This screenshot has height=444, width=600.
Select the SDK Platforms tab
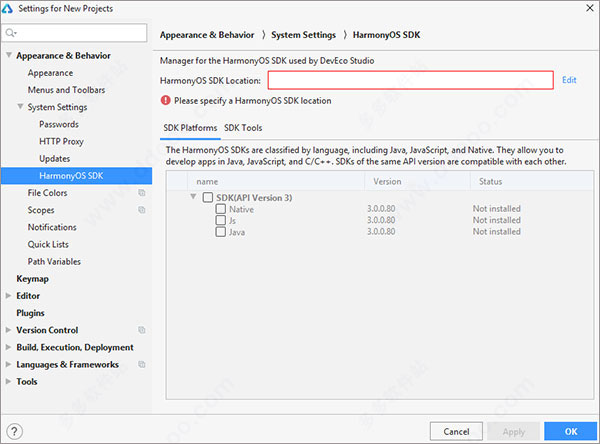[190, 128]
